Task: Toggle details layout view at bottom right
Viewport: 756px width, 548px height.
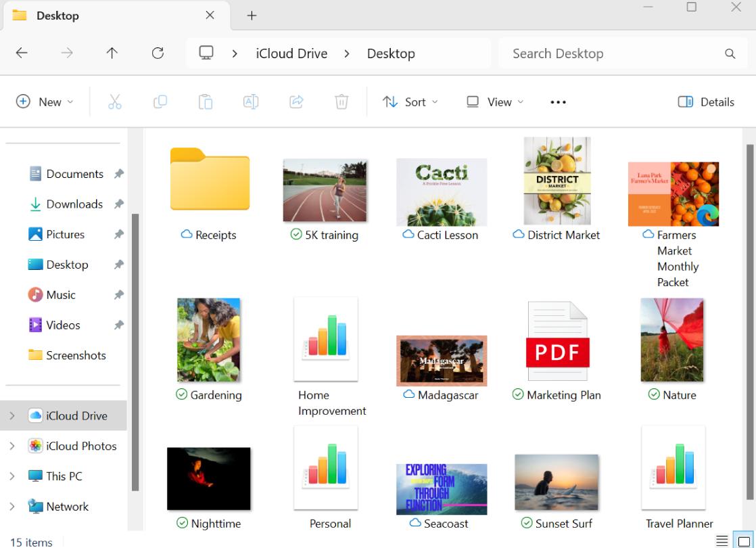Action: point(722,541)
